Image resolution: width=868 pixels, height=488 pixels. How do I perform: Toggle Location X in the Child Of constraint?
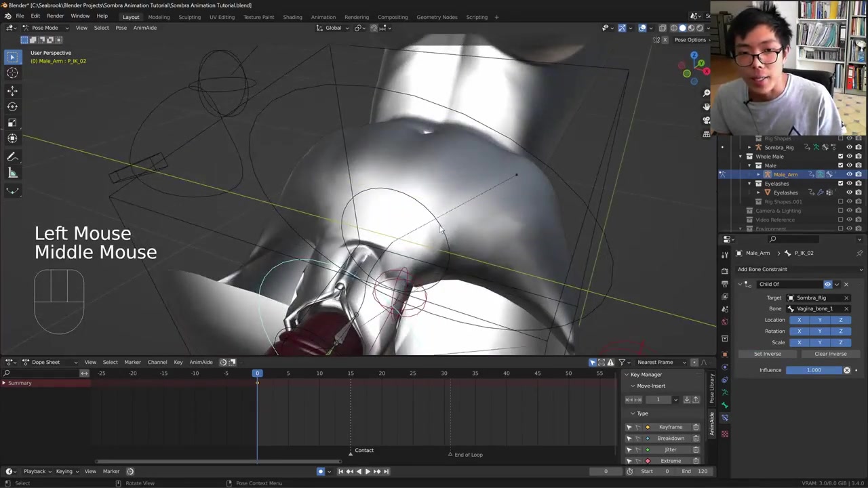click(799, 320)
